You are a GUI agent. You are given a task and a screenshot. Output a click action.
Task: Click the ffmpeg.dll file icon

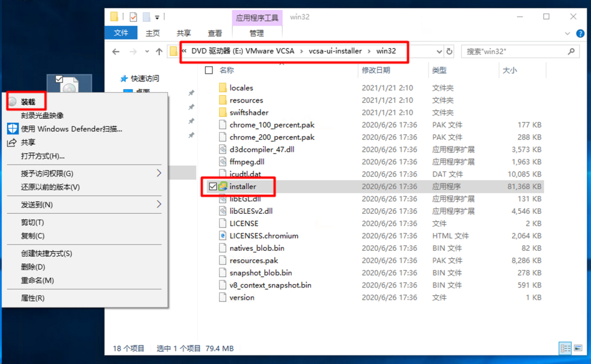[223, 162]
